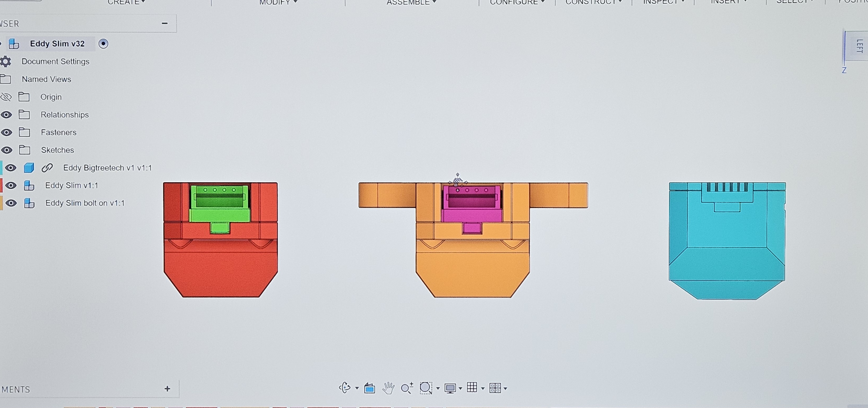
Task: Click the Fit zoom window icon
Action: click(x=426, y=388)
